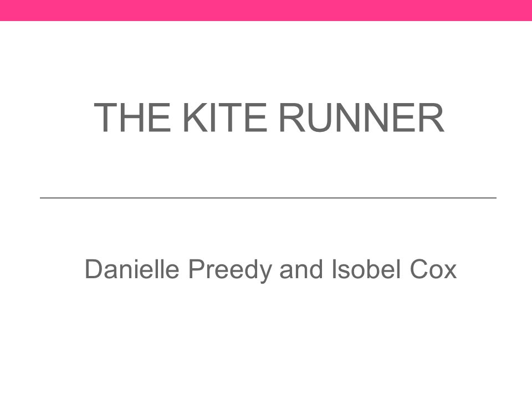
Task: Click the name Danielle in the subtitle
Action: tap(132, 269)
